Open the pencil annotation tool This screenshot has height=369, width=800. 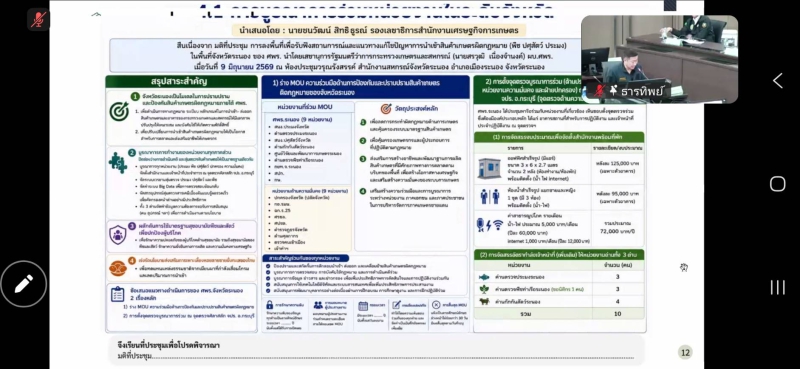point(23,284)
